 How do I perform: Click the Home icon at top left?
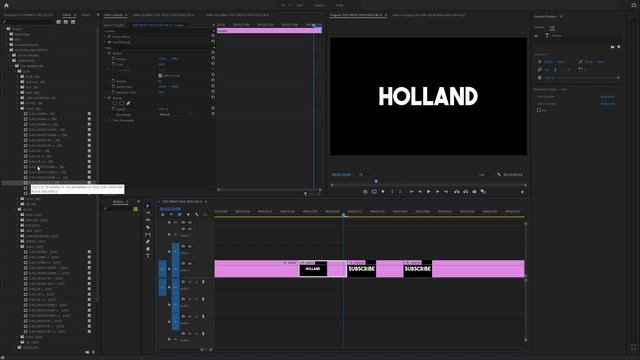pos(6,5)
